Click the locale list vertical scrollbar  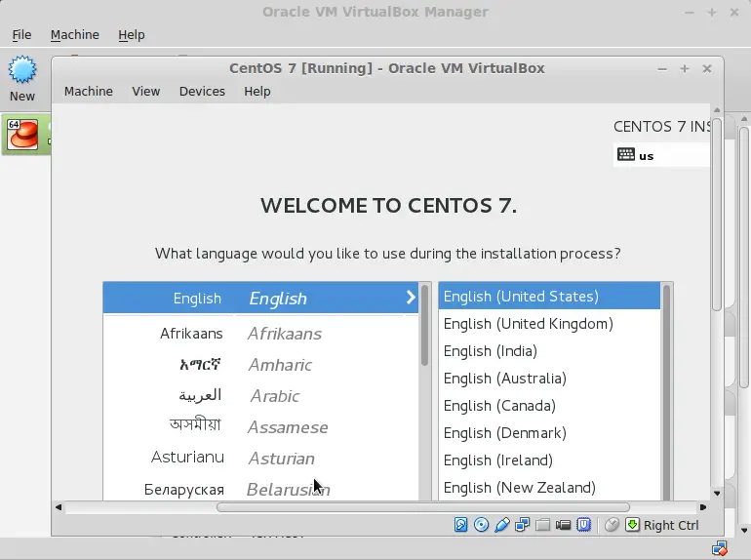(666, 392)
